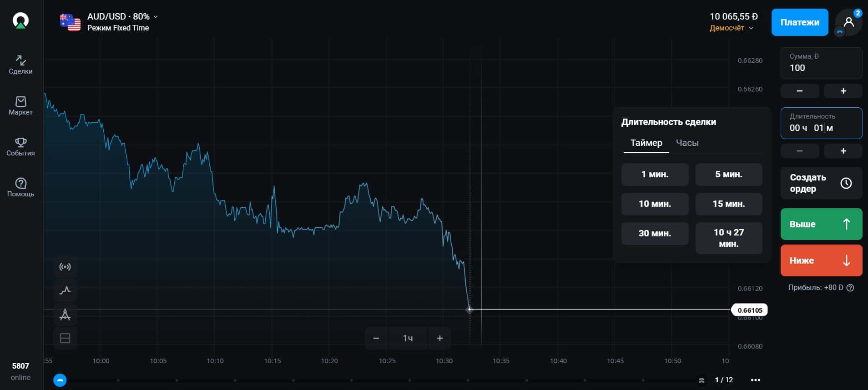
Task: Select the 5 мин. duration
Action: [728, 175]
